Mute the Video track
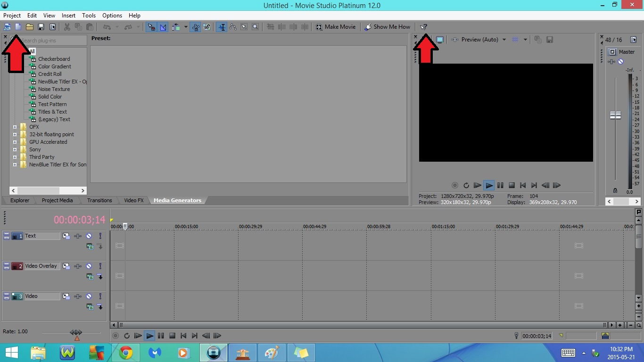Image resolution: width=644 pixels, height=362 pixels. [89, 296]
